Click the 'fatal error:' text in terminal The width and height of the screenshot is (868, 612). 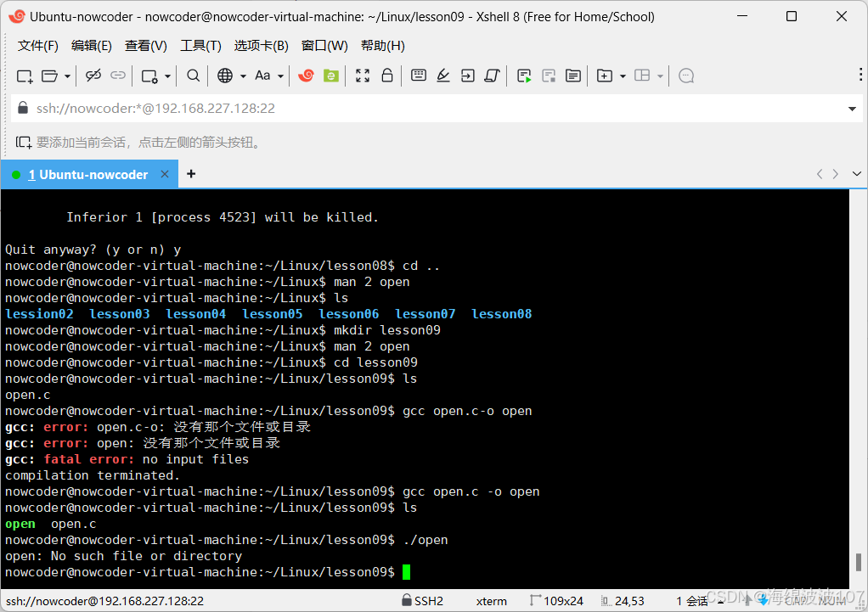pyautogui.click(x=89, y=459)
